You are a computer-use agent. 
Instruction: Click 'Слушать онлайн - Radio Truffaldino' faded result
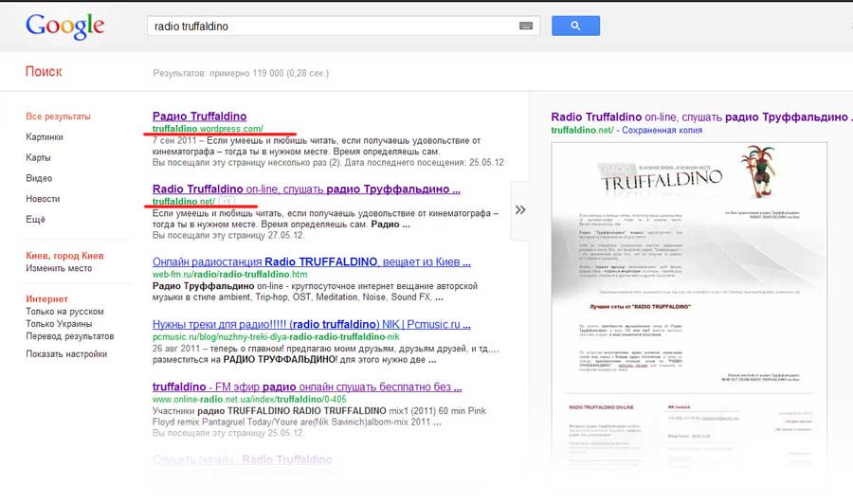(x=242, y=460)
